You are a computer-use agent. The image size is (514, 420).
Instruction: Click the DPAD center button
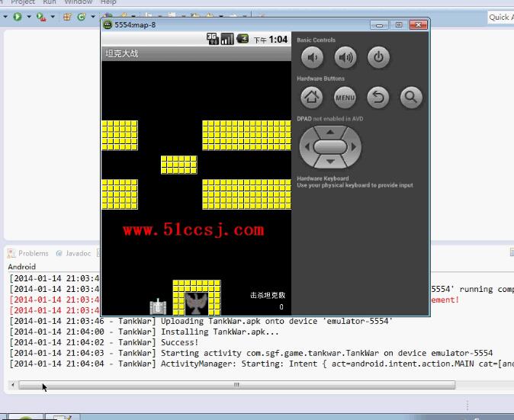[x=330, y=147]
